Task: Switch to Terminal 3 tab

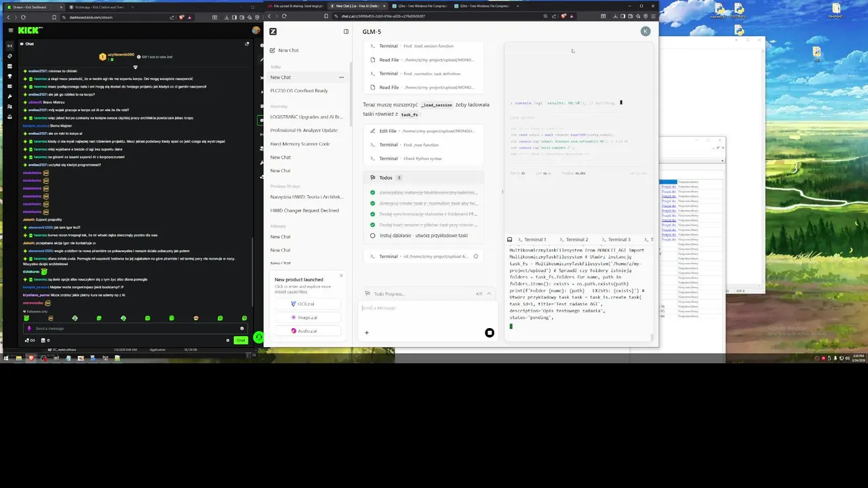Action: (615, 239)
